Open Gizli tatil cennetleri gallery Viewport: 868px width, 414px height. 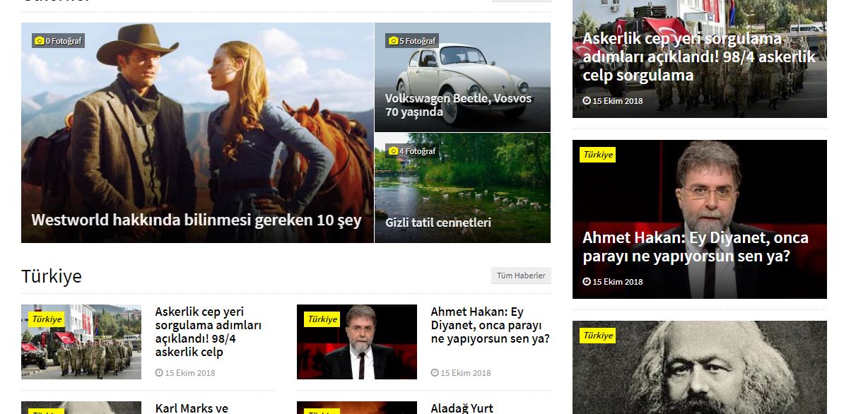click(438, 223)
